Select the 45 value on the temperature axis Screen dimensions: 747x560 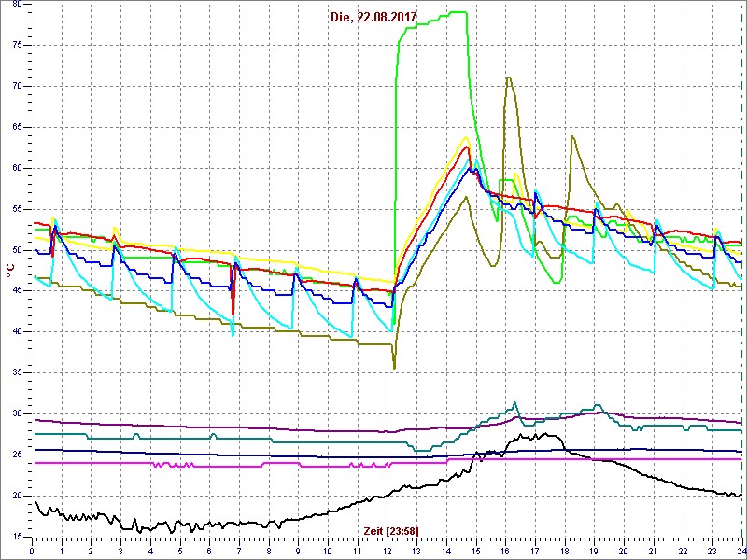(x=17, y=291)
